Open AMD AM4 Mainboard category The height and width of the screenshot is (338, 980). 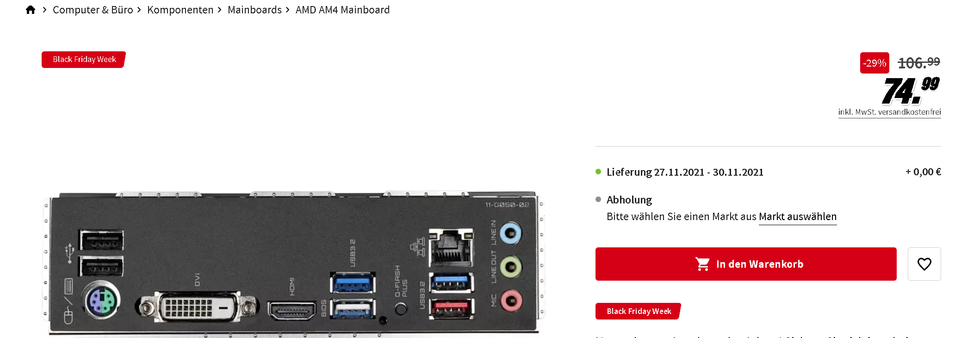(342, 10)
